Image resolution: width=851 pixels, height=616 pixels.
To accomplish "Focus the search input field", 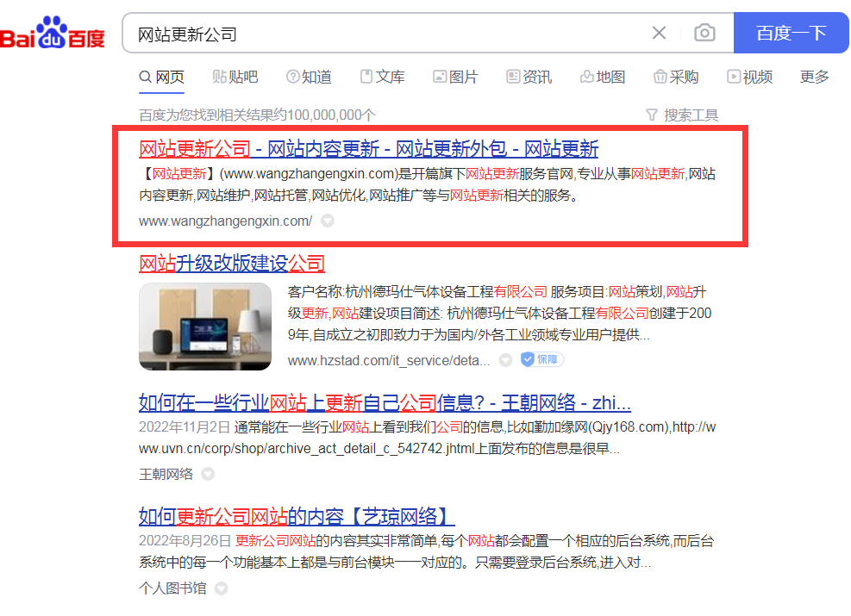I will click(x=385, y=34).
